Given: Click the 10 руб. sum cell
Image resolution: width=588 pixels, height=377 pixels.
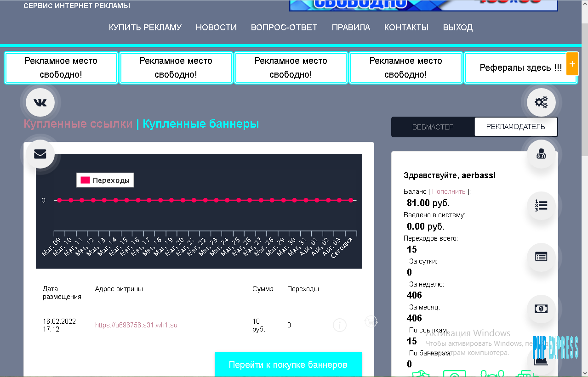Looking at the screenshot, I should 259,325.
